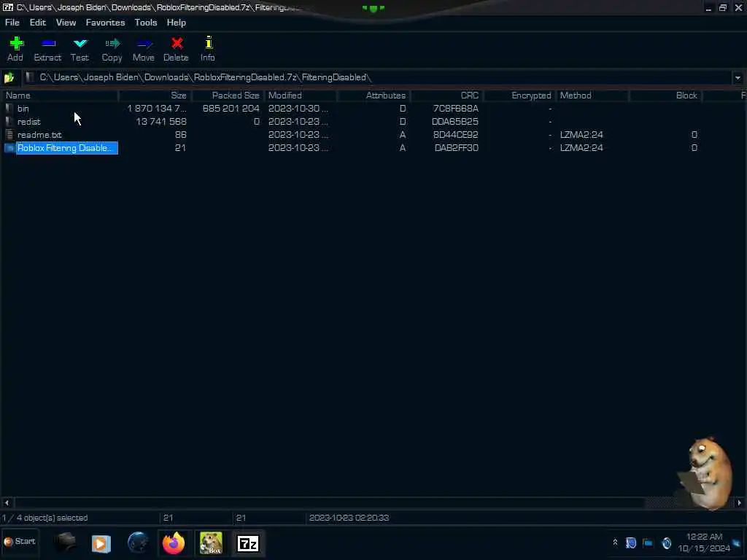Sort by the Name column header
Viewport: 747px width, 560px height.
(60, 96)
